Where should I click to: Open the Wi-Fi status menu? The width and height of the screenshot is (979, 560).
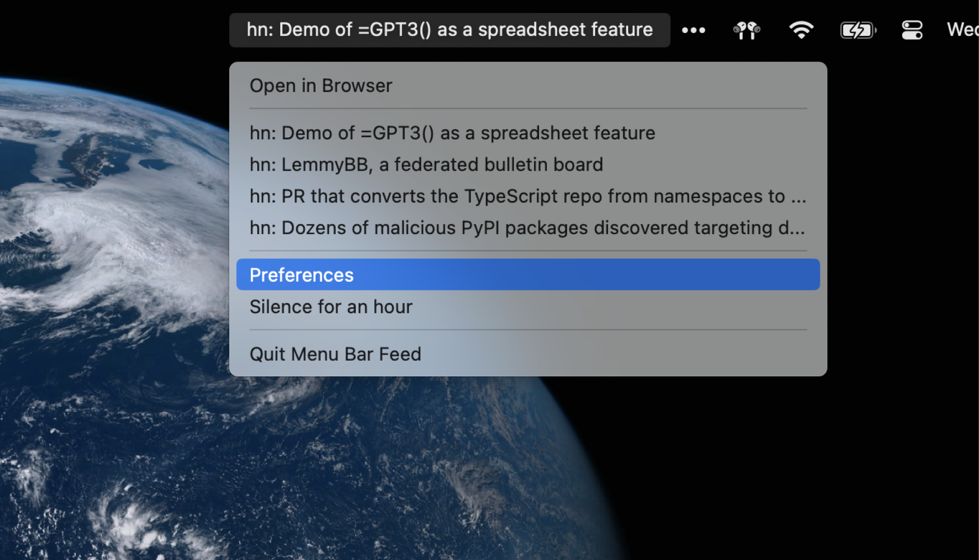(801, 30)
